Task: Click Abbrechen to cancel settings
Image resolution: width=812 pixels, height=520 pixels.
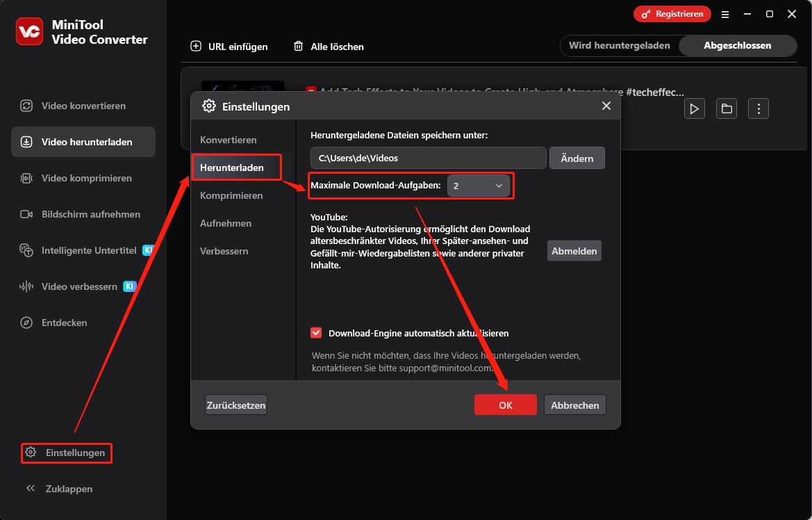Action: click(x=575, y=405)
